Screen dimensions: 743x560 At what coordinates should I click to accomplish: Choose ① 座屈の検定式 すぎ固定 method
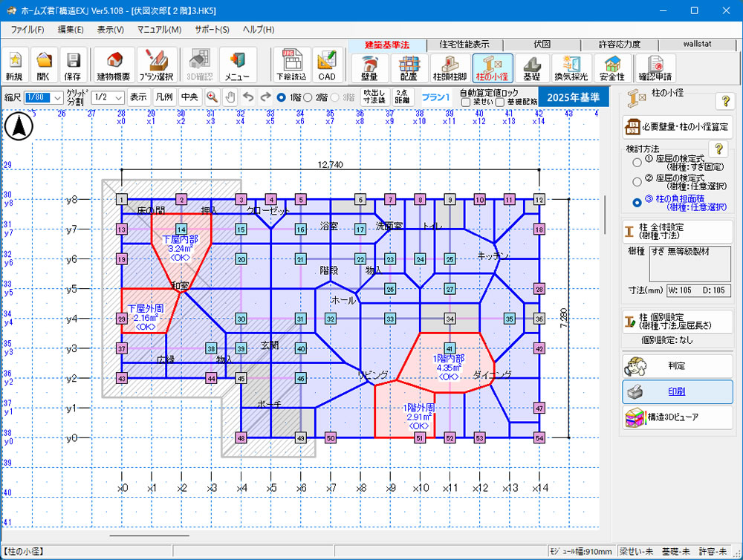(x=637, y=162)
